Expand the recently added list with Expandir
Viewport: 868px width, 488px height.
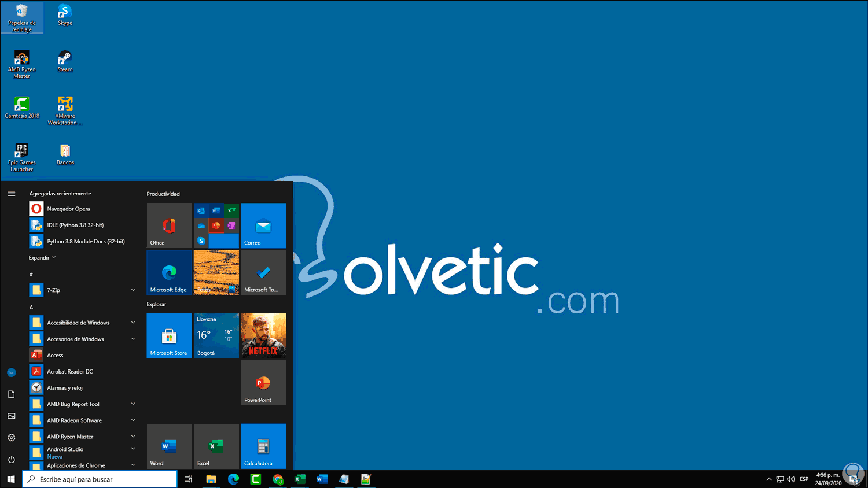coord(42,257)
